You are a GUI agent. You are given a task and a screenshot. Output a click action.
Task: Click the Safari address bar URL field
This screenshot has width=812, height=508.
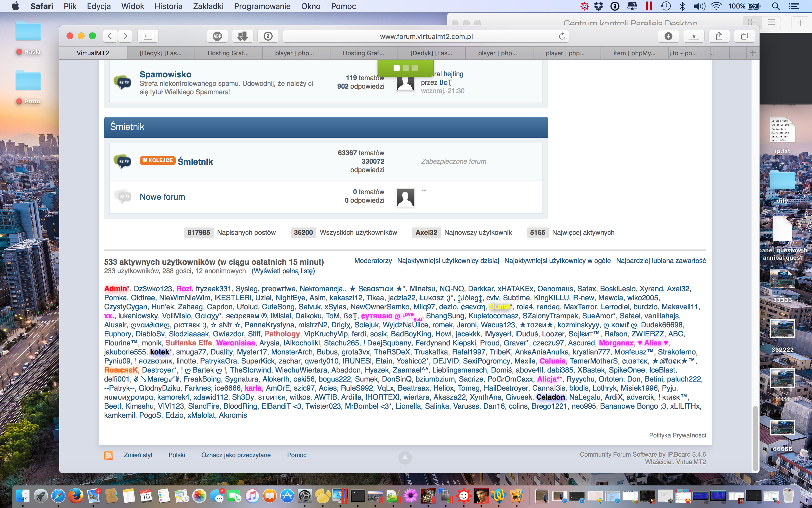point(427,36)
